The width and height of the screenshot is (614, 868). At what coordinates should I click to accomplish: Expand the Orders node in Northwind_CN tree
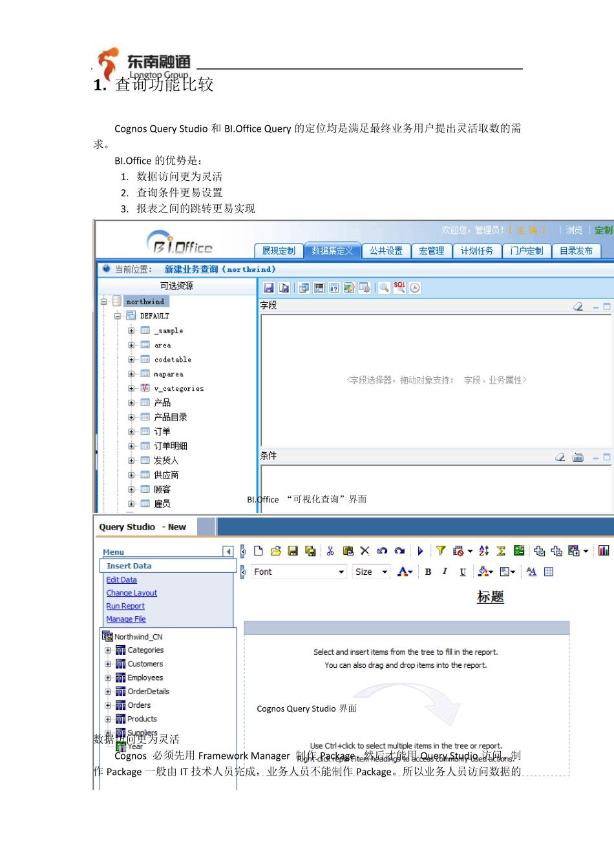tap(108, 705)
